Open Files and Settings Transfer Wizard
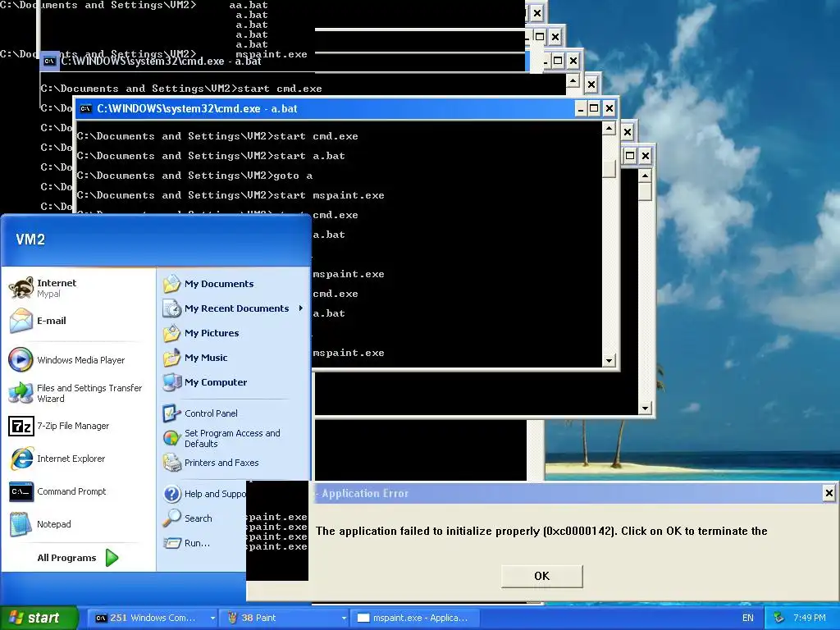 click(x=78, y=393)
